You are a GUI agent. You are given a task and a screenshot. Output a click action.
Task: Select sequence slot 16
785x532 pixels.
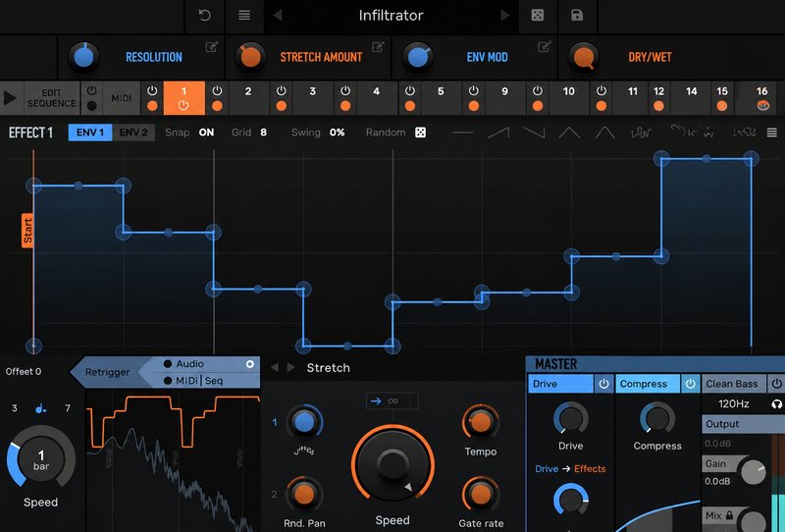[x=761, y=98]
